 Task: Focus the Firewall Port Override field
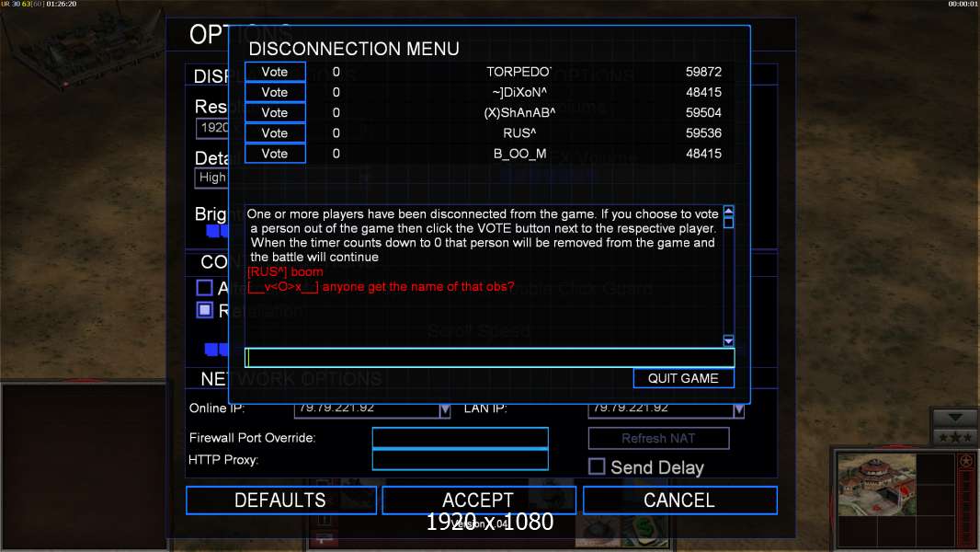(460, 438)
